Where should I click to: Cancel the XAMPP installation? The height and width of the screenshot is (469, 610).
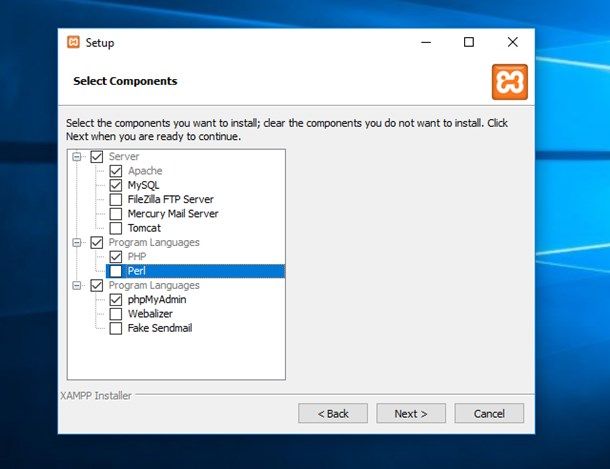(x=489, y=413)
